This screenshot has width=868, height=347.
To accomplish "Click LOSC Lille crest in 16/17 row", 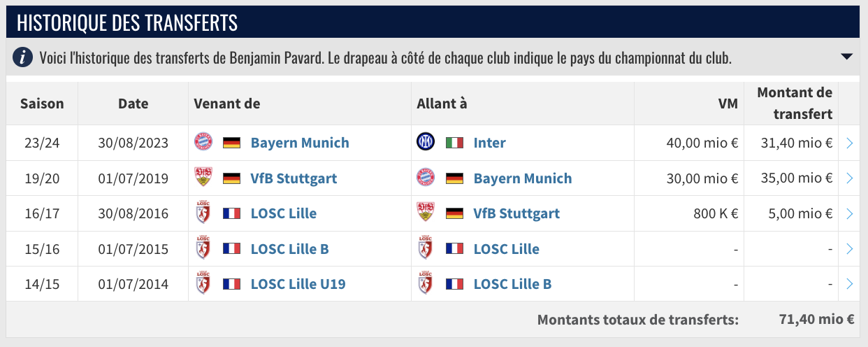I will [x=203, y=213].
